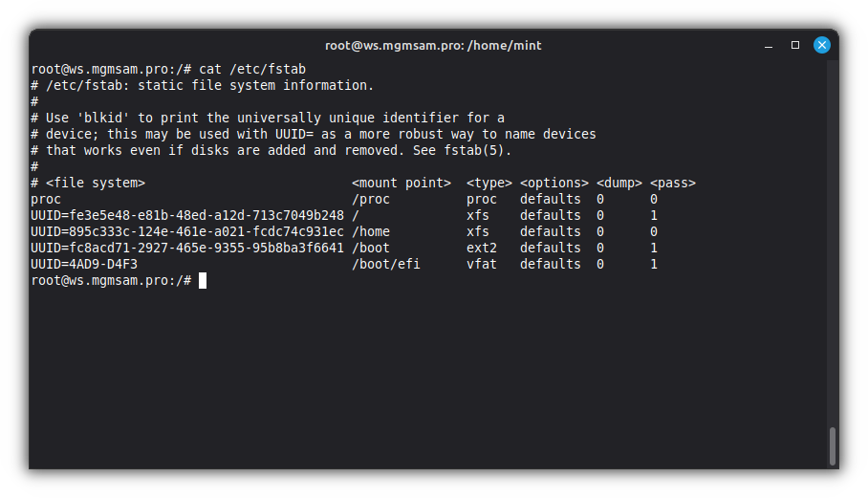The height and width of the screenshot is (498, 868).
Task: Click the terminal cursor block at prompt
Action: click(203, 280)
